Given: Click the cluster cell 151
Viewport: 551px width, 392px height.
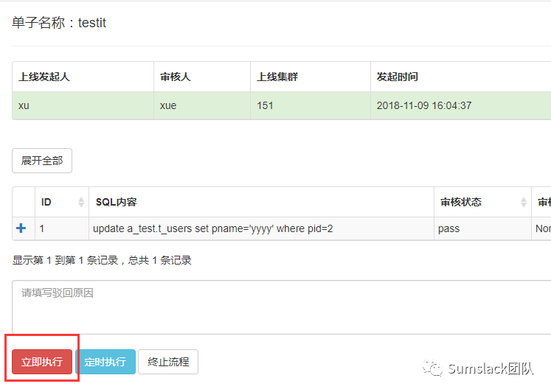Looking at the screenshot, I should click(x=265, y=105).
